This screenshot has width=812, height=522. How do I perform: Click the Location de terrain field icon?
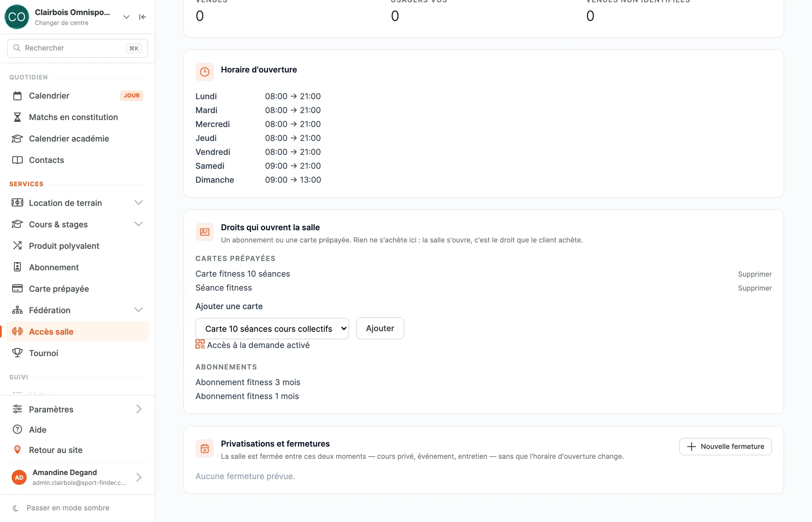17,203
